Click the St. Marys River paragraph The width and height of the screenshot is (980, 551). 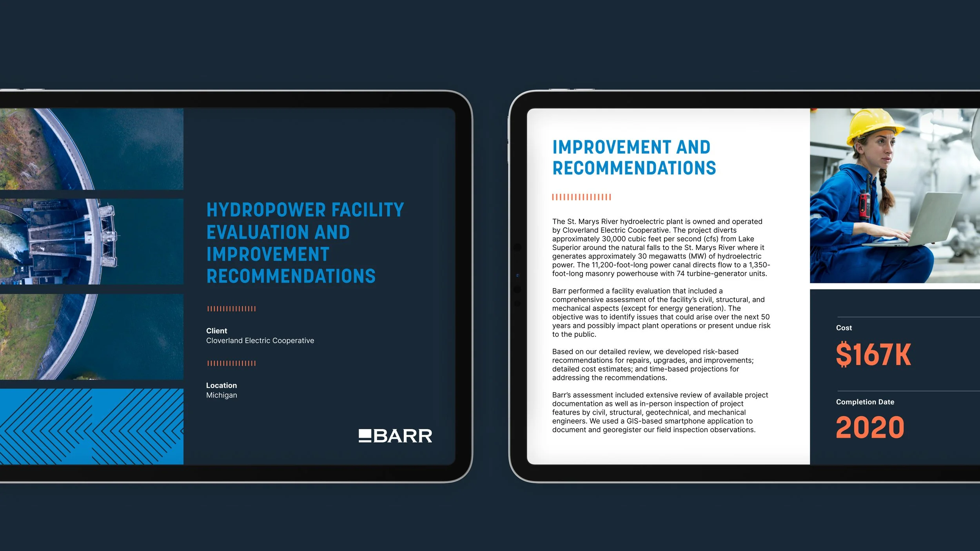click(661, 247)
